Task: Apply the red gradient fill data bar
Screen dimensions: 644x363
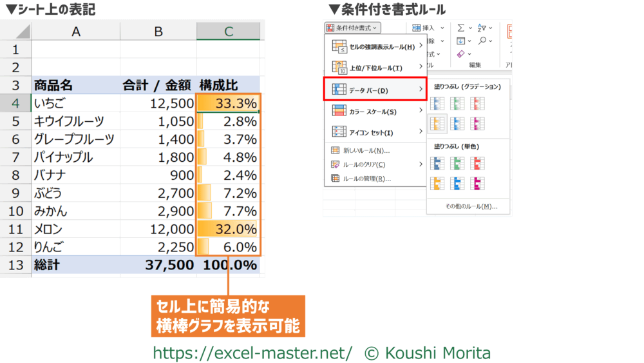Action: [477, 103]
